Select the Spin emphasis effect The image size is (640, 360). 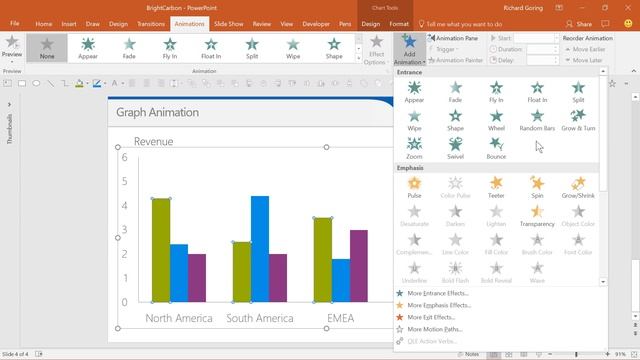pyautogui.click(x=537, y=188)
